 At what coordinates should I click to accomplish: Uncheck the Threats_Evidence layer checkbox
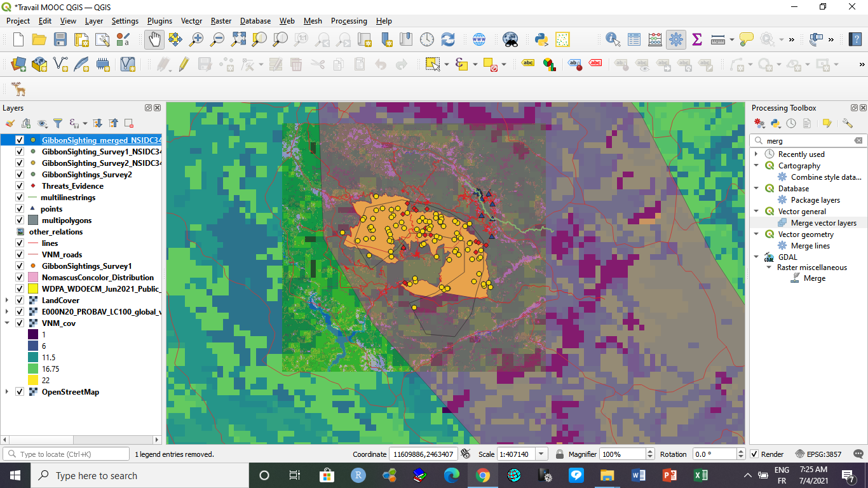point(20,186)
